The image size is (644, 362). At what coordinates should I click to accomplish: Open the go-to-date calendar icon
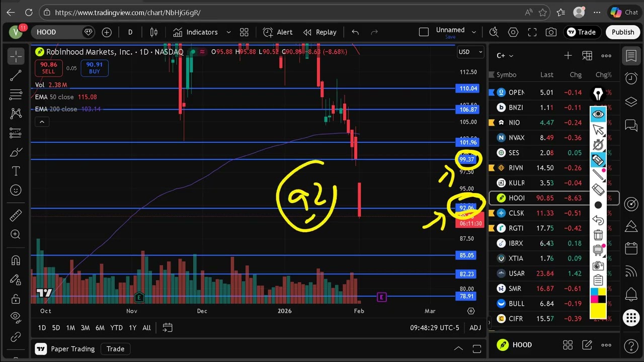[x=168, y=328]
